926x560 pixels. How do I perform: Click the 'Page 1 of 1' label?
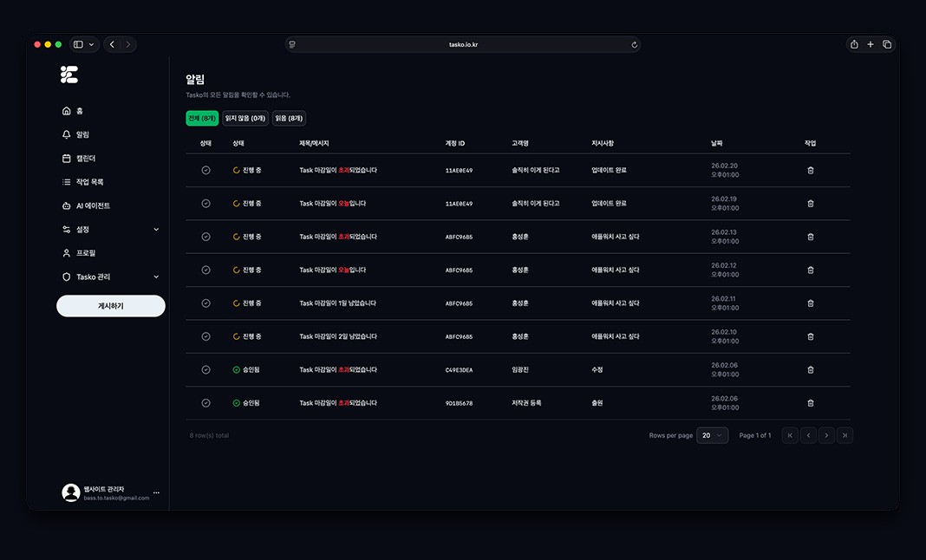(x=754, y=435)
